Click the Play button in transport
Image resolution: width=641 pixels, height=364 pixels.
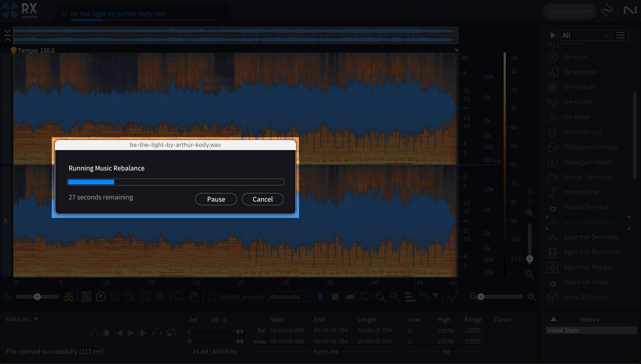click(x=131, y=333)
